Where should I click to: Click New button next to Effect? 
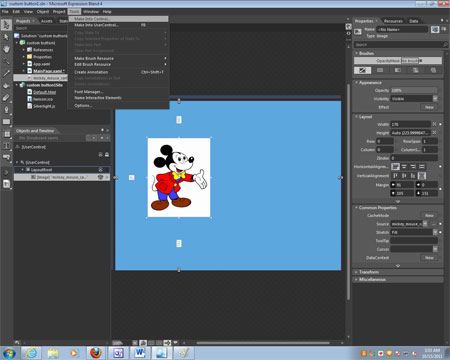[429, 107]
